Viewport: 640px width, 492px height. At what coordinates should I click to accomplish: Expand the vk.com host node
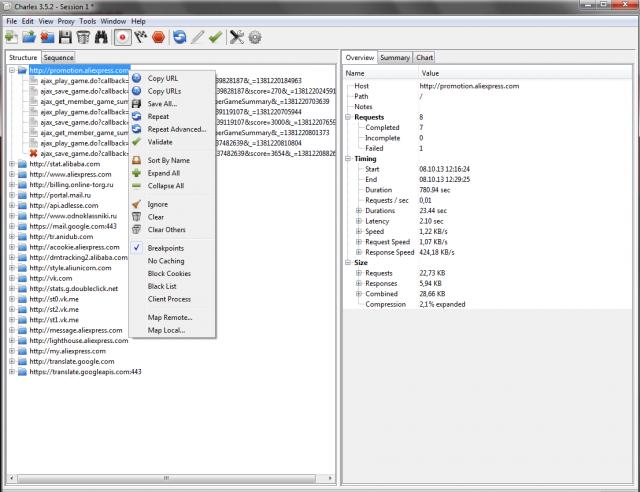click(12, 278)
